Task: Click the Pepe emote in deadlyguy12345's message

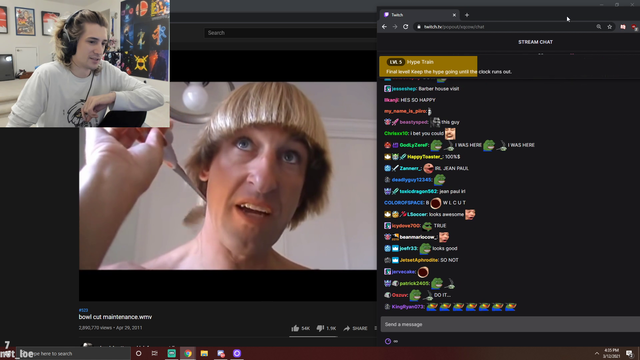Action: 439,179
